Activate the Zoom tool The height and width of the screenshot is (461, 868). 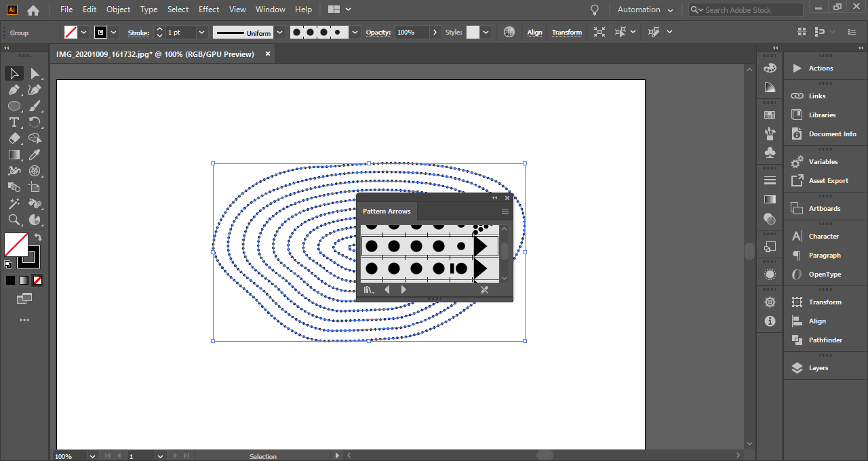click(14, 220)
